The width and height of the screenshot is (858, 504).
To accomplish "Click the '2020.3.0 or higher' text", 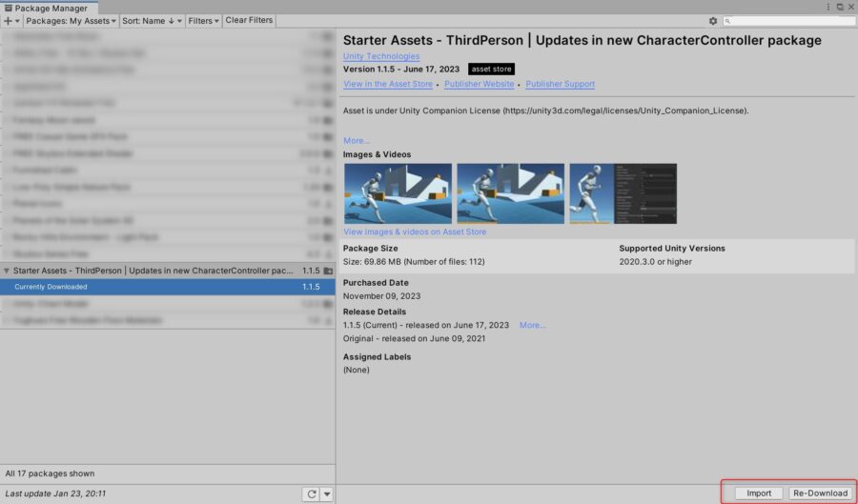I will [x=656, y=262].
